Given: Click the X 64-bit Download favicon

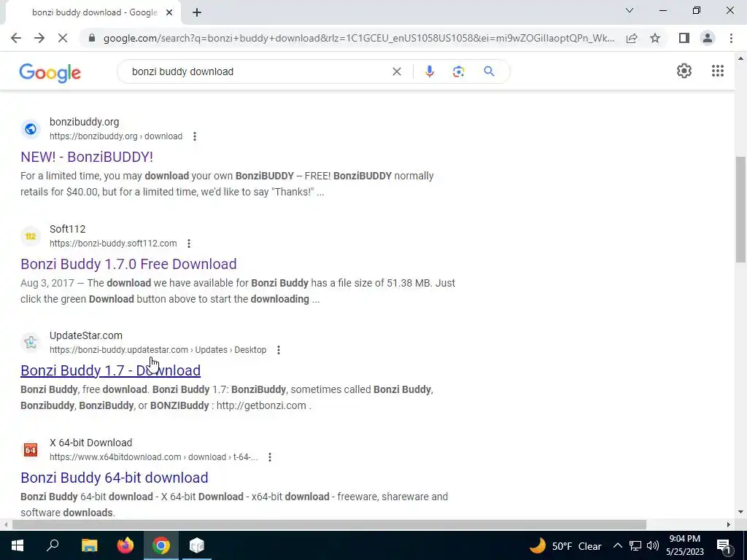Looking at the screenshot, I should pos(31,449).
